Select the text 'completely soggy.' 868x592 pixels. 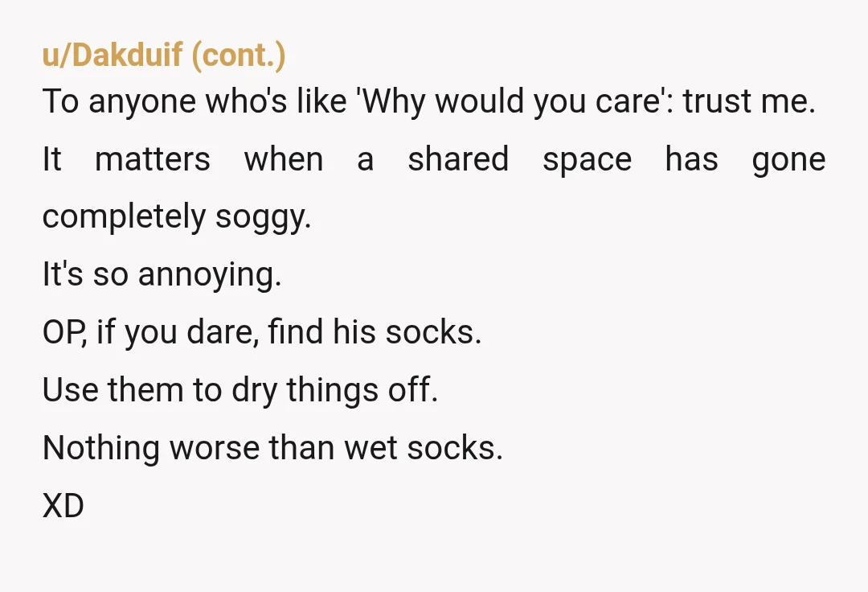coord(177,216)
